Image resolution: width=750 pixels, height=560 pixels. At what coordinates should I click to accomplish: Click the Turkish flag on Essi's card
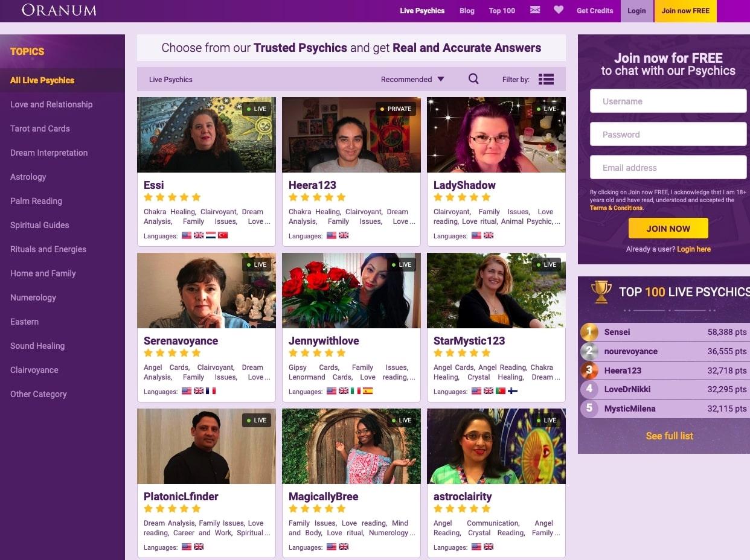(x=223, y=235)
